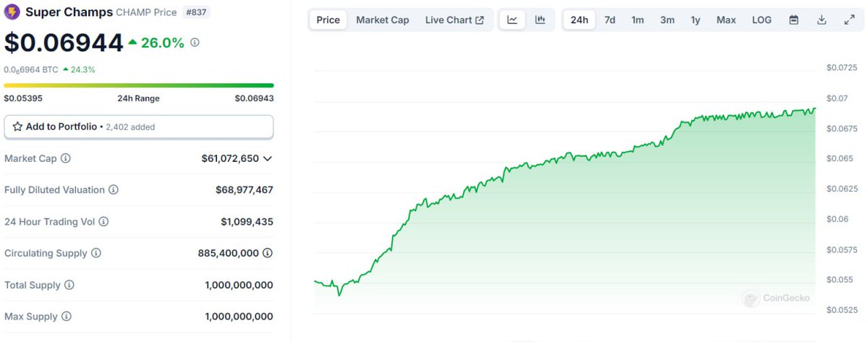The width and height of the screenshot is (868, 342).
Task: Expand Market Cap value chevron
Action: [x=268, y=158]
